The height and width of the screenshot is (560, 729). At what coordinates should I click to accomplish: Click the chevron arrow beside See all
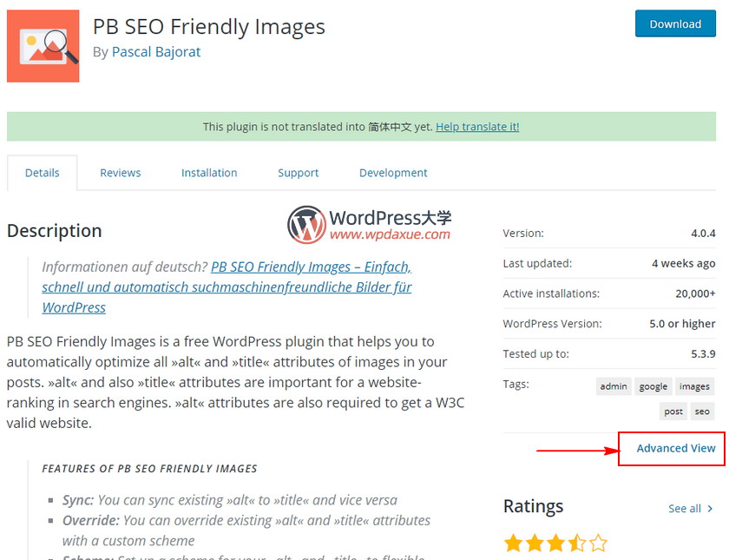(x=711, y=509)
